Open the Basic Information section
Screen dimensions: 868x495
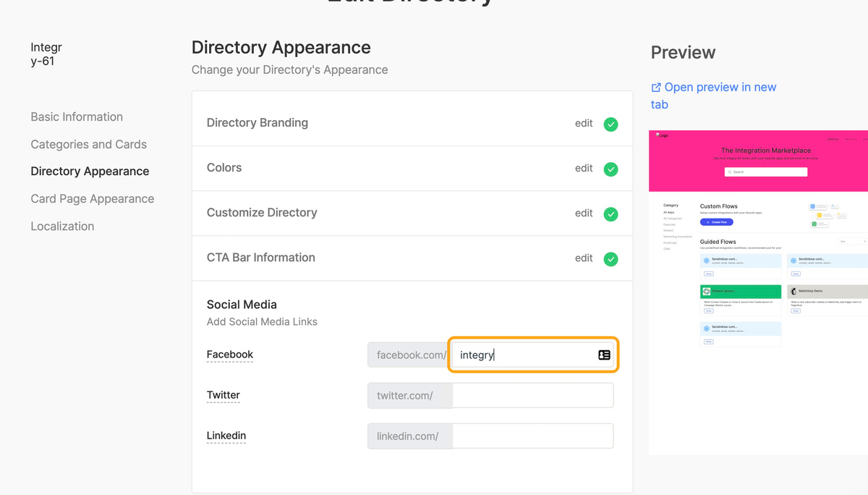(77, 117)
